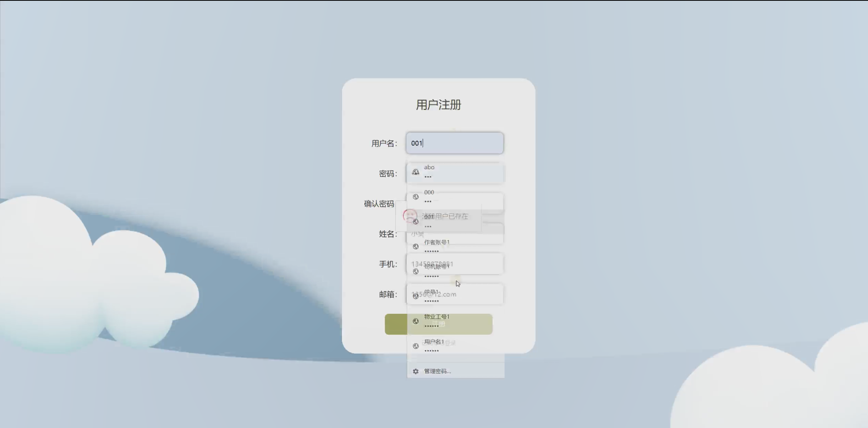Click the 用户名 field label
The width and height of the screenshot is (868, 428).
384,143
